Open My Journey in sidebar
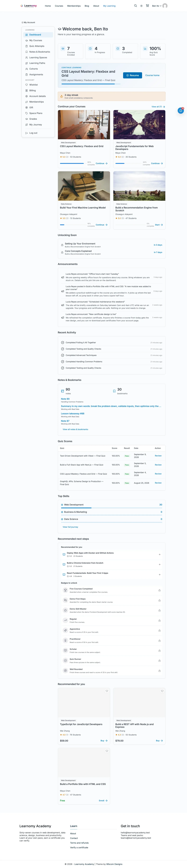Viewport: 187px width, 868px height. tap(38, 125)
